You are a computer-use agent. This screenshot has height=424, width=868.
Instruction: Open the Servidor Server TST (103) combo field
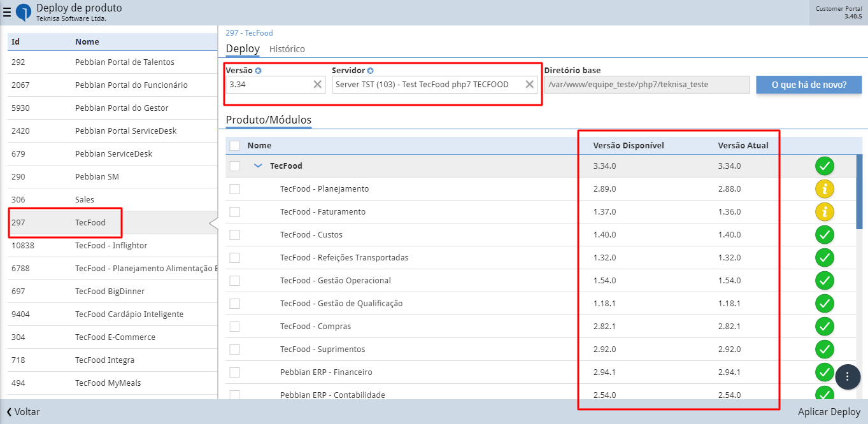(435, 84)
